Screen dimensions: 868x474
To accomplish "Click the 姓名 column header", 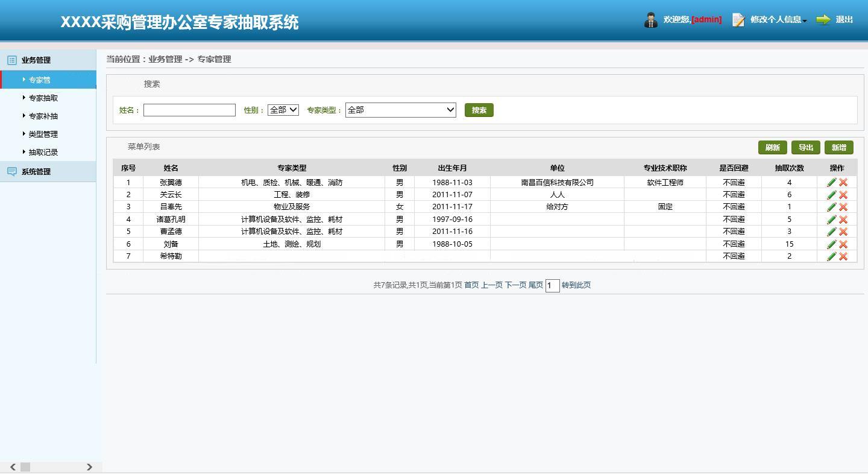I will 171,168.
